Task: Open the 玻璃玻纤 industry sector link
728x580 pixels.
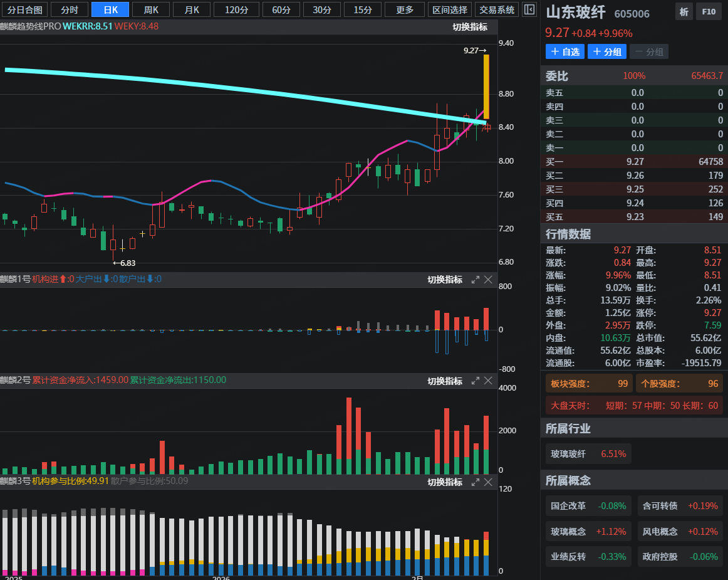Action: [588, 454]
